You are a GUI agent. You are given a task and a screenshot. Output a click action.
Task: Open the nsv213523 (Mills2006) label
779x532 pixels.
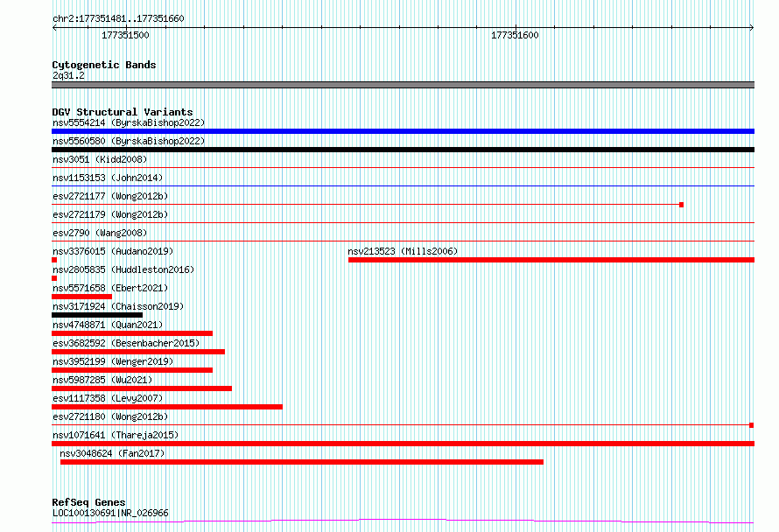tap(403, 251)
